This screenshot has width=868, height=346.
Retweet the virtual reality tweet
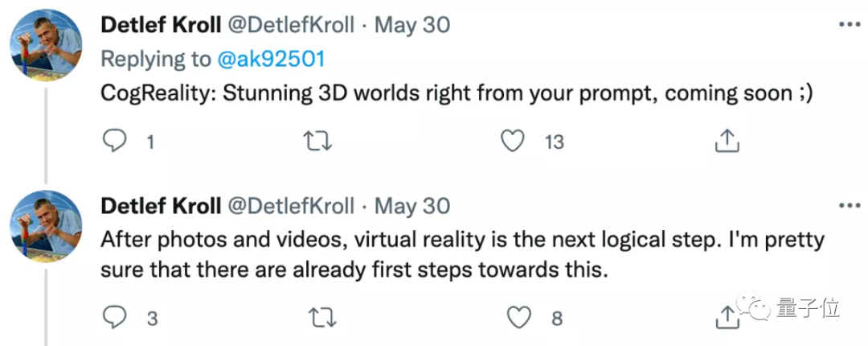(321, 319)
